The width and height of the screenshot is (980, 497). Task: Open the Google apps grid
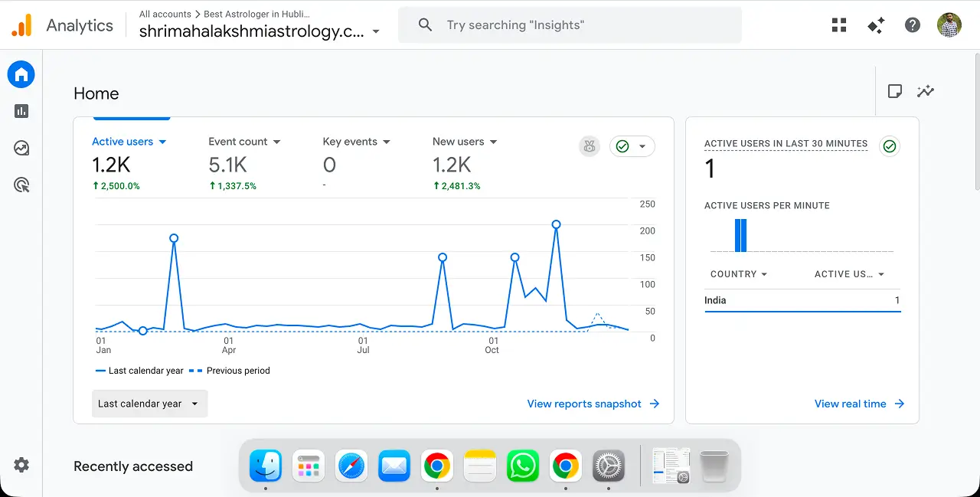pos(839,25)
